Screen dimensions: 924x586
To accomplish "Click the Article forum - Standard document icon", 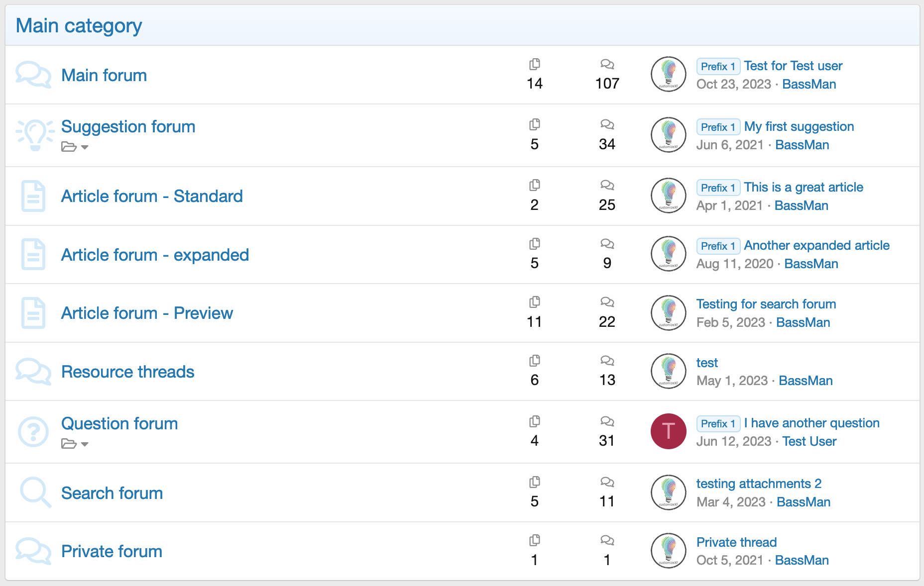I will coord(33,196).
